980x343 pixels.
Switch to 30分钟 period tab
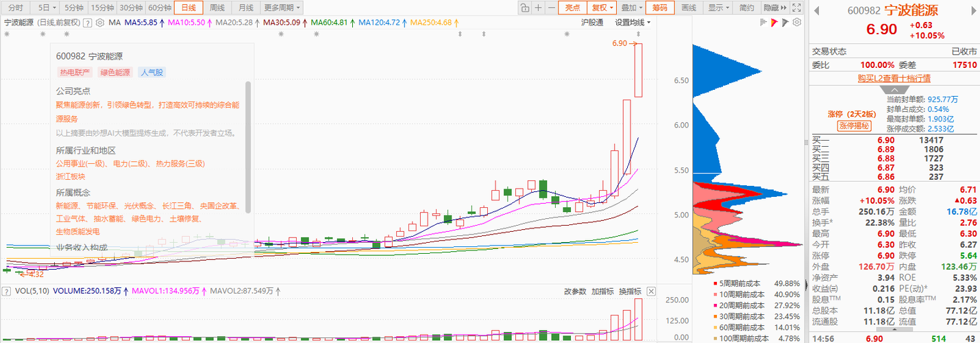130,8
